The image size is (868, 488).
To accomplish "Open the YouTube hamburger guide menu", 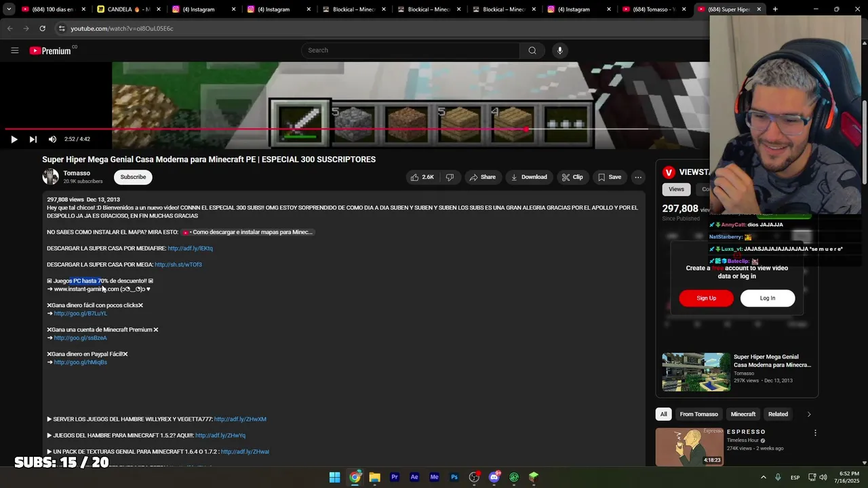I will (x=14, y=50).
